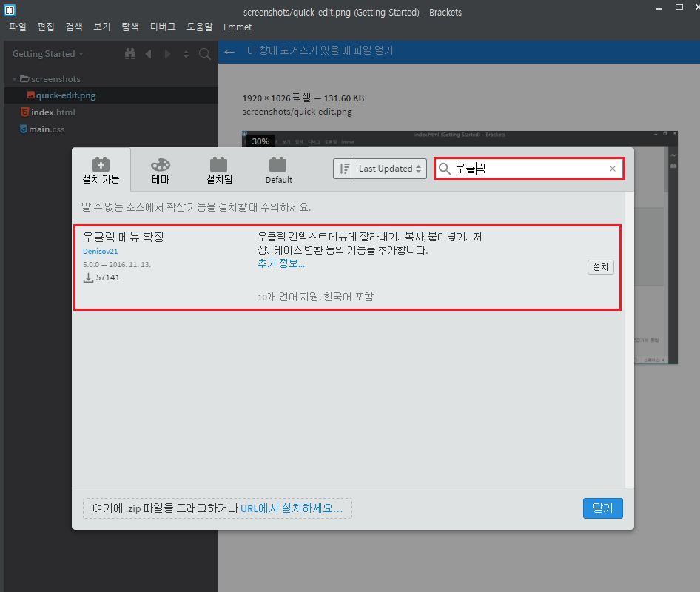
Task: Open the 파일 menu
Action: [x=18, y=27]
